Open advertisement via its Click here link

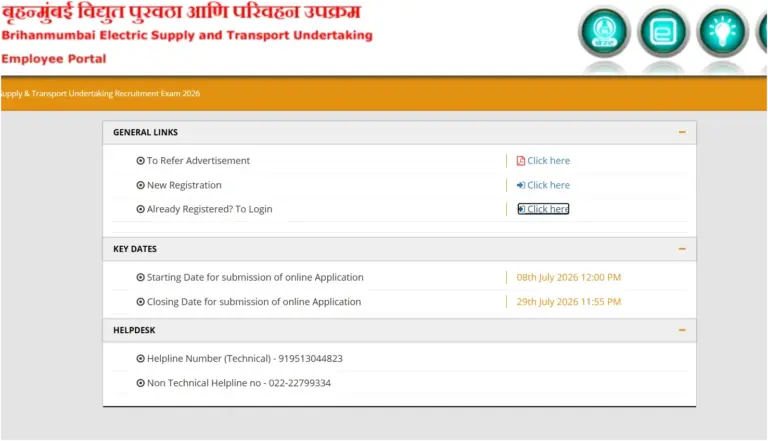(549, 161)
